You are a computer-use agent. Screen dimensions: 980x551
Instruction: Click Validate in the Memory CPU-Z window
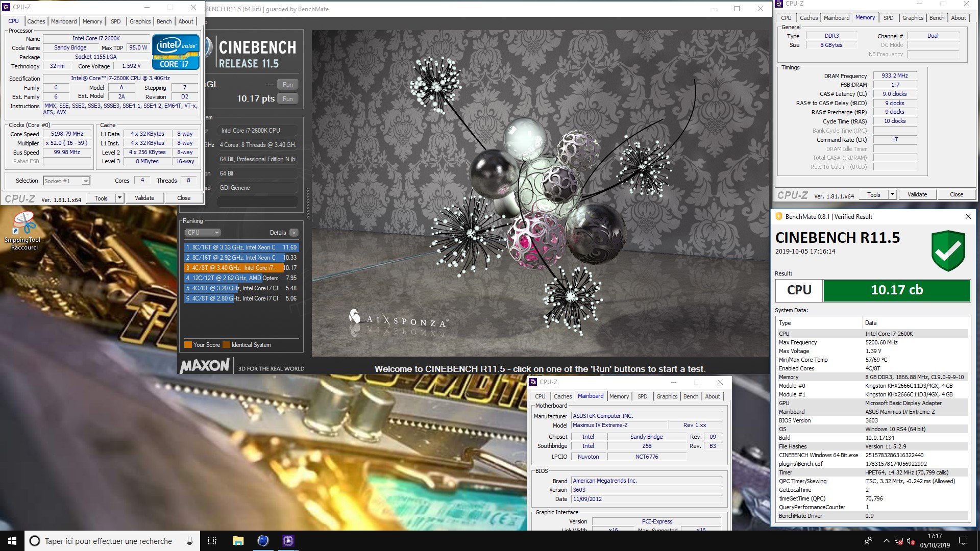tap(917, 194)
